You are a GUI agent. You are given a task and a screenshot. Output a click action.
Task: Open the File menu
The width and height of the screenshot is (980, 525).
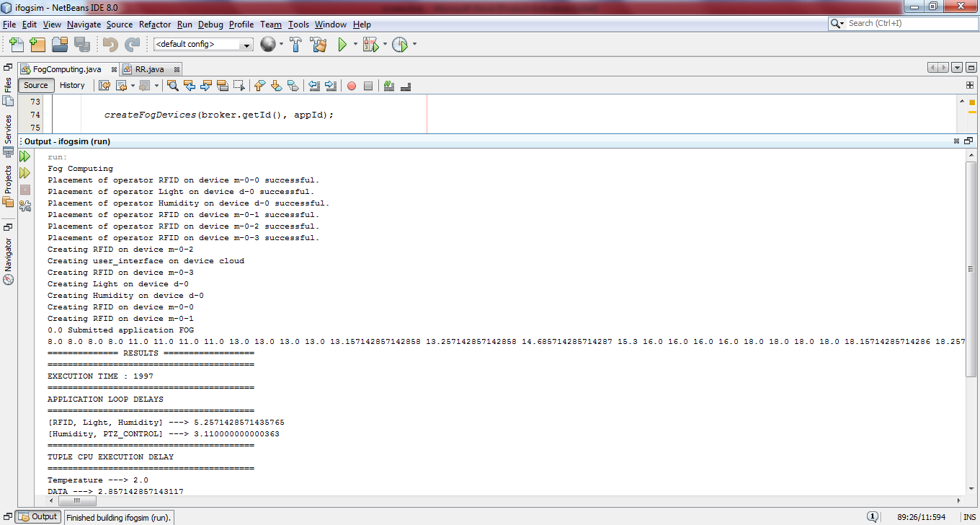coord(9,25)
